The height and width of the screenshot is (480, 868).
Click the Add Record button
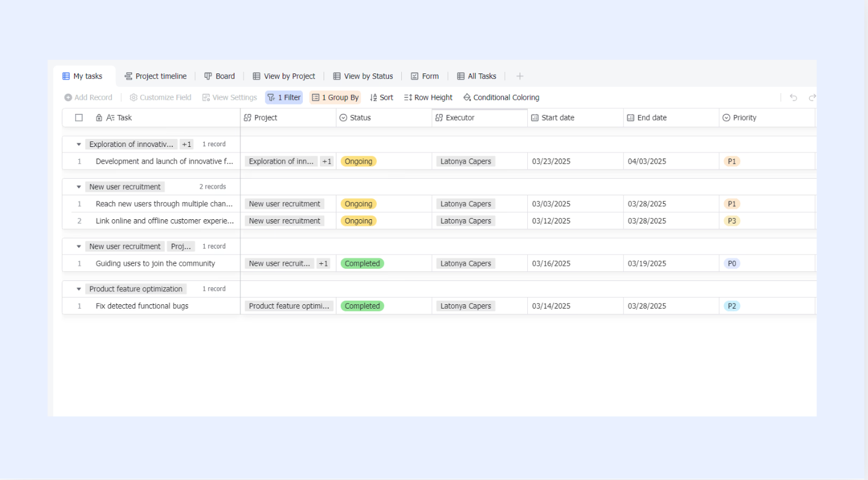(89, 97)
